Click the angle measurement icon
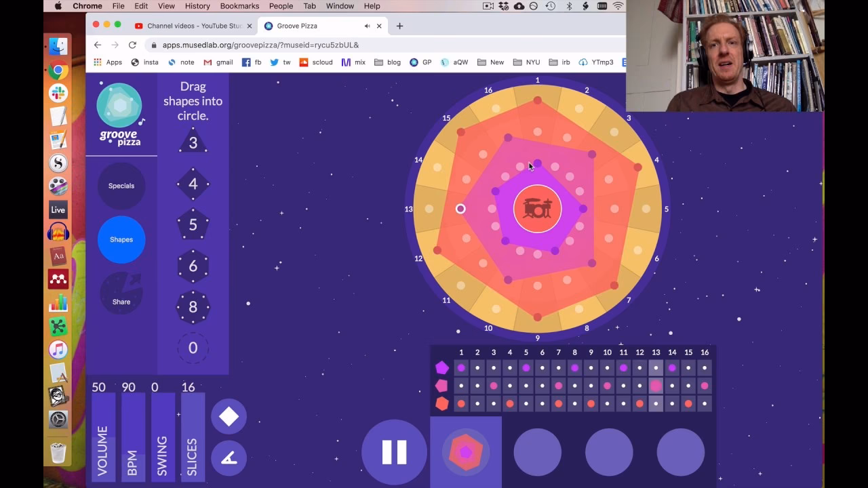 [x=229, y=458]
